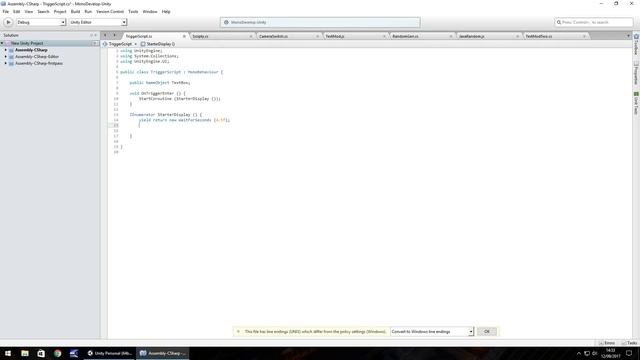Screen dimensions: 640x360
Task: Open the Build menu
Action: click(76, 12)
